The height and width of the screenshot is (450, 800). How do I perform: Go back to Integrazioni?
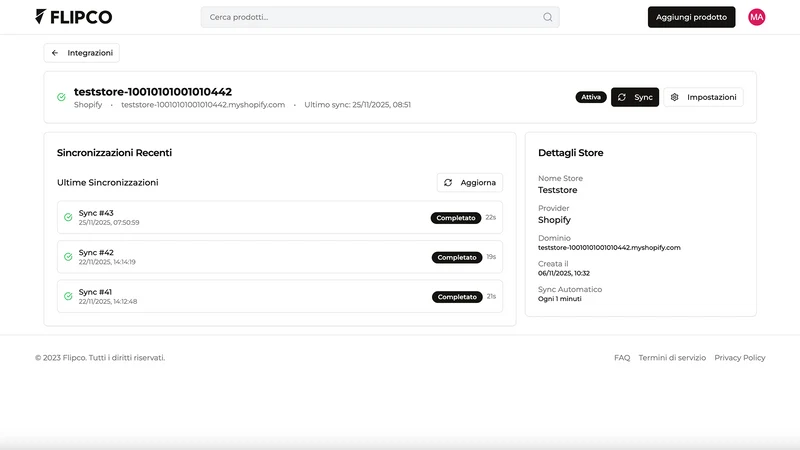click(82, 53)
